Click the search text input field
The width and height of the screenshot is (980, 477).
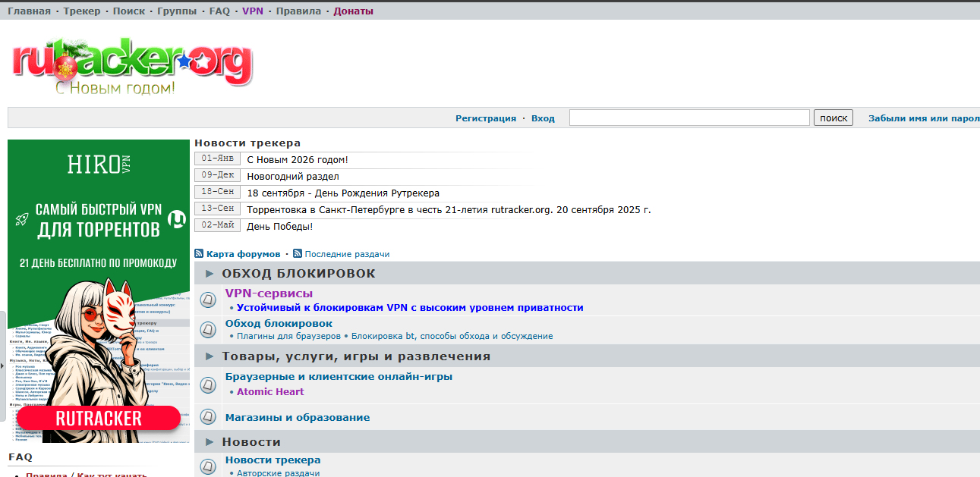coord(689,118)
